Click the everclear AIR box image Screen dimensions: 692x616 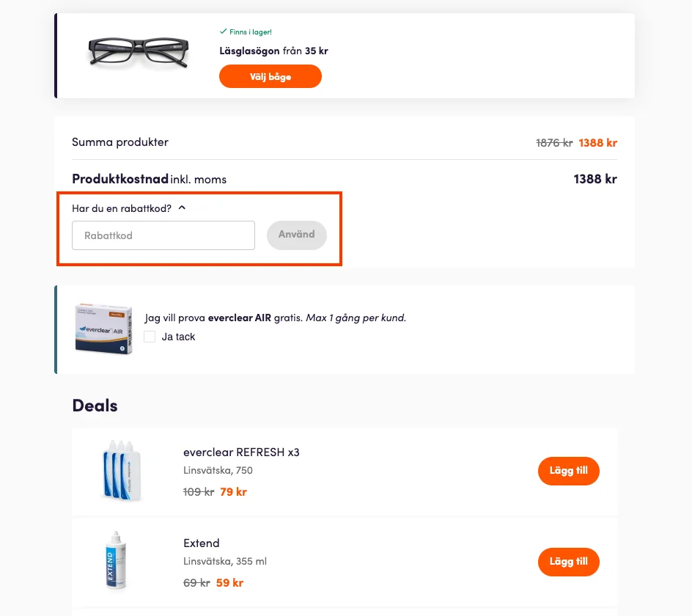(x=104, y=329)
